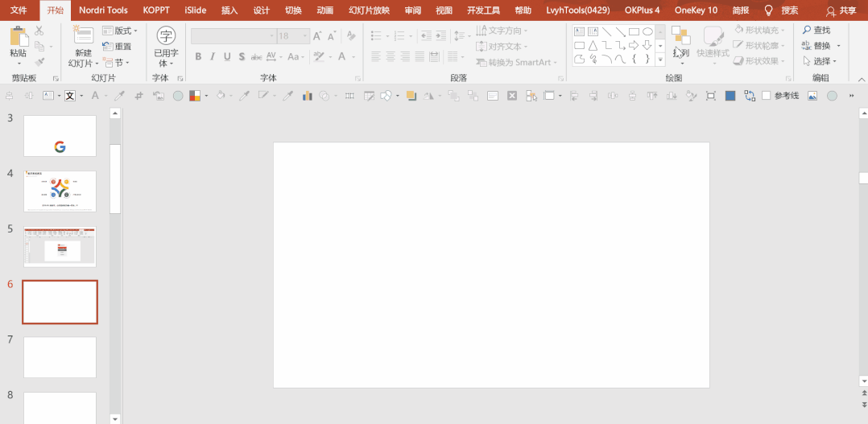868x424 pixels.
Task: Open 形状效果 shape effects menu
Action: click(x=759, y=61)
